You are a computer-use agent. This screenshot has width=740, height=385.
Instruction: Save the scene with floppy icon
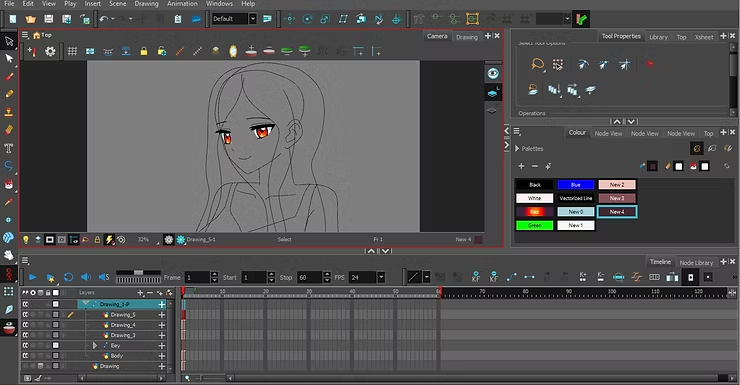[x=49, y=19]
